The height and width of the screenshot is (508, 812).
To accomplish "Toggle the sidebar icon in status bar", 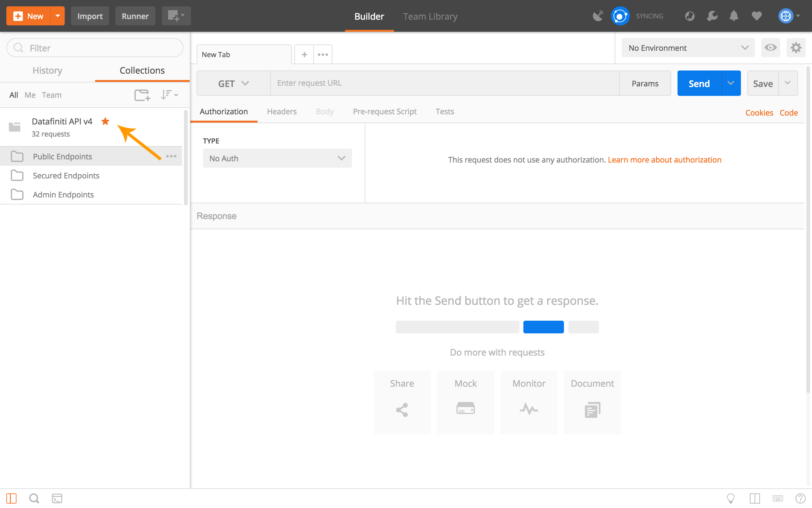I will pos(11,498).
